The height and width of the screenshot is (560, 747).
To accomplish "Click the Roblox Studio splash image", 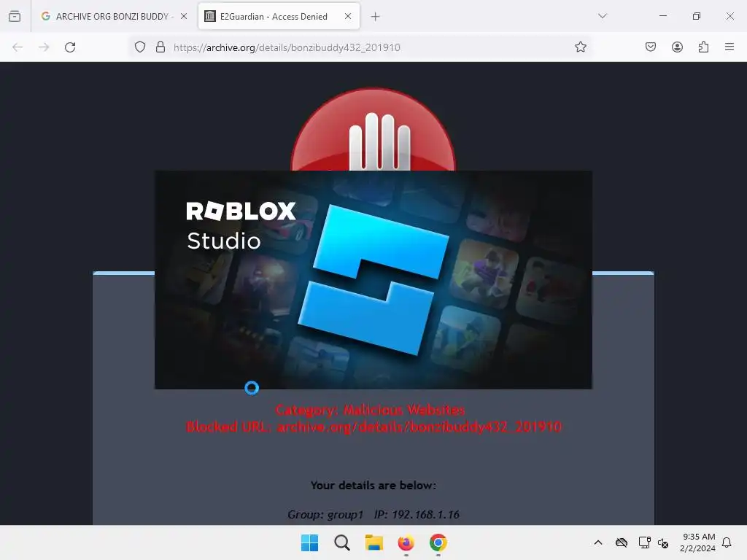I will (373, 280).
